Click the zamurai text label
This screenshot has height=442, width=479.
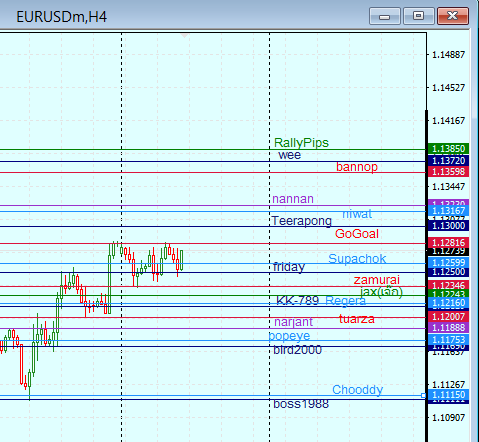tap(377, 280)
